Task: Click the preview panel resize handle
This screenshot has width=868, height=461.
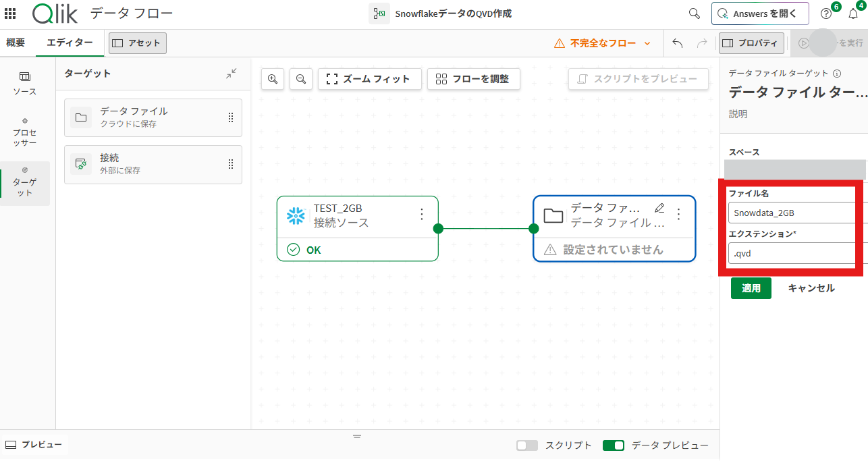Action: (357, 437)
